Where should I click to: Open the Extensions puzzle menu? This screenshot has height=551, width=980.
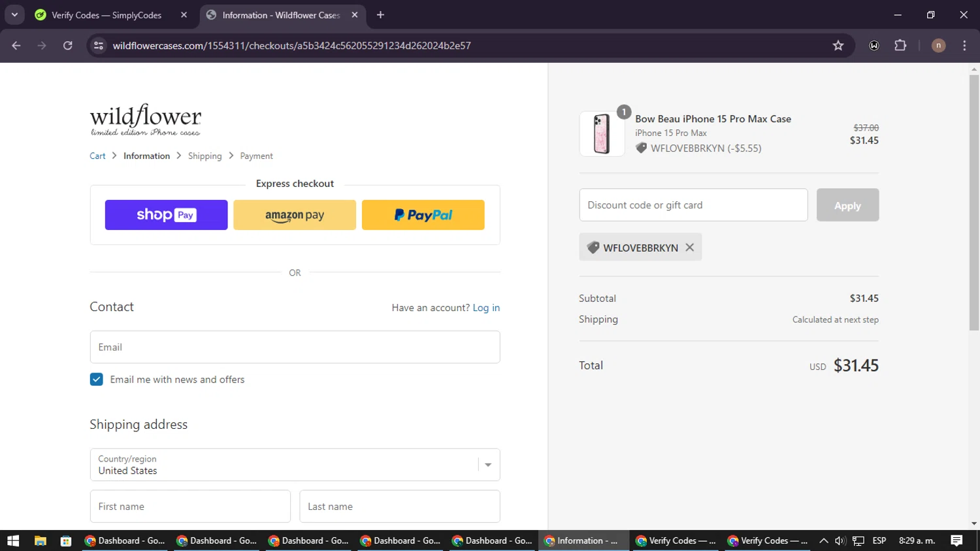[x=900, y=46]
